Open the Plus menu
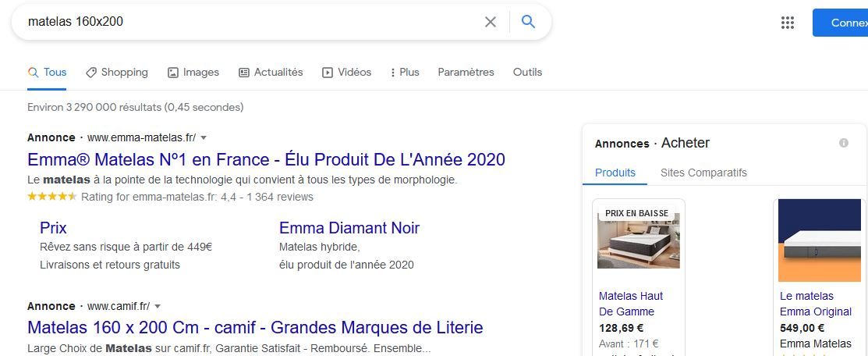Image resolution: width=868 pixels, height=356 pixels. click(405, 72)
